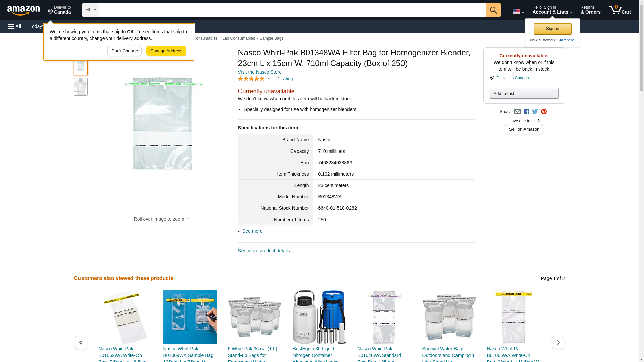Image resolution: width=644 pixels, height=362 pixels.
Task: Click the search magnifier button
Action: (x=493, y=10)
